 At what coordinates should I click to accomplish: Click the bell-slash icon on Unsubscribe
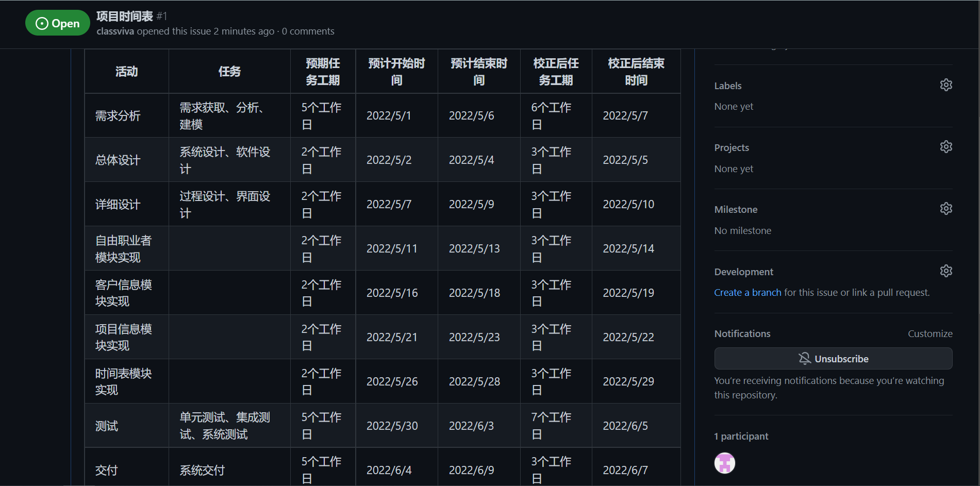(x=804, y=358)
